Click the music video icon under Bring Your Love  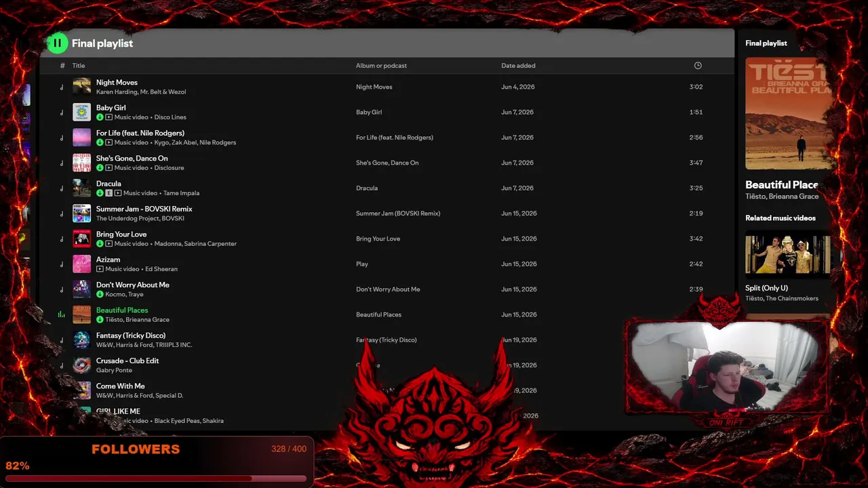(108, 244)
